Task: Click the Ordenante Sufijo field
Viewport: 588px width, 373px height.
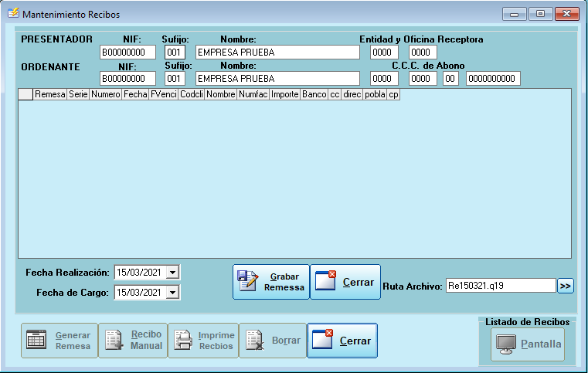Action: coord(175,78)
